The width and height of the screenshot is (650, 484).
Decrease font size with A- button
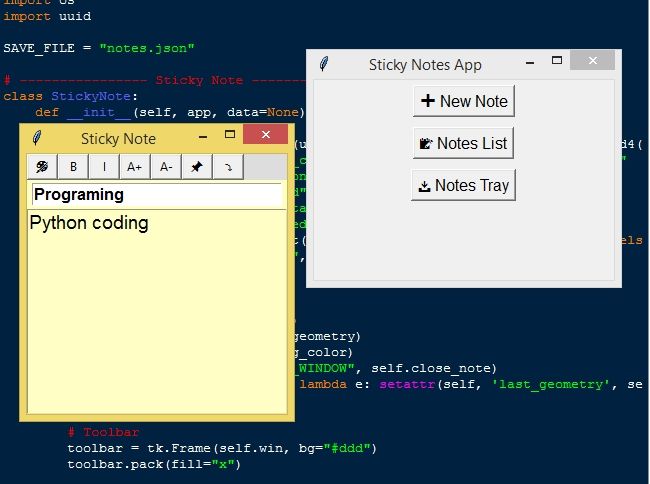(x=166, y=167)
